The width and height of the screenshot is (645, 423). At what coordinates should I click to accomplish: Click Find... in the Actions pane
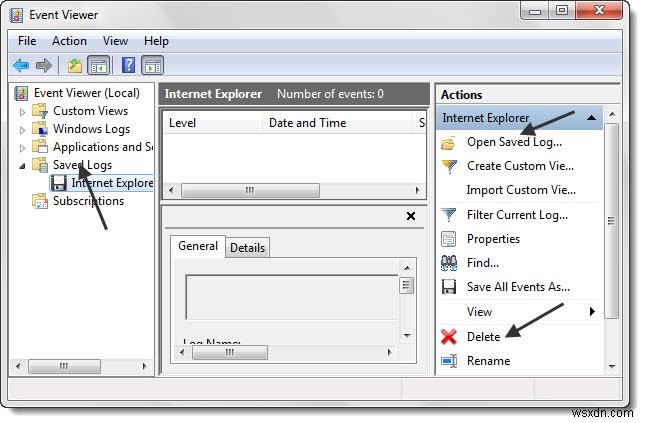pyautogui.click(x=483, y=263)
